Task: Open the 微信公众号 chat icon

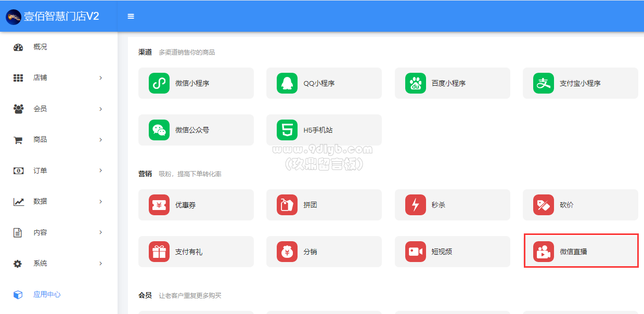Action: [159, 130]
